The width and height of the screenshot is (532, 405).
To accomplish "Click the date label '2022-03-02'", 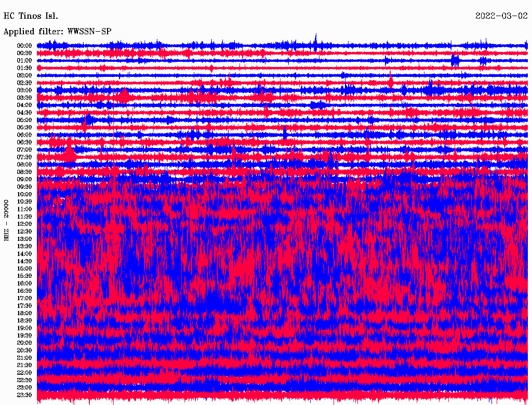I will point(501,16).
